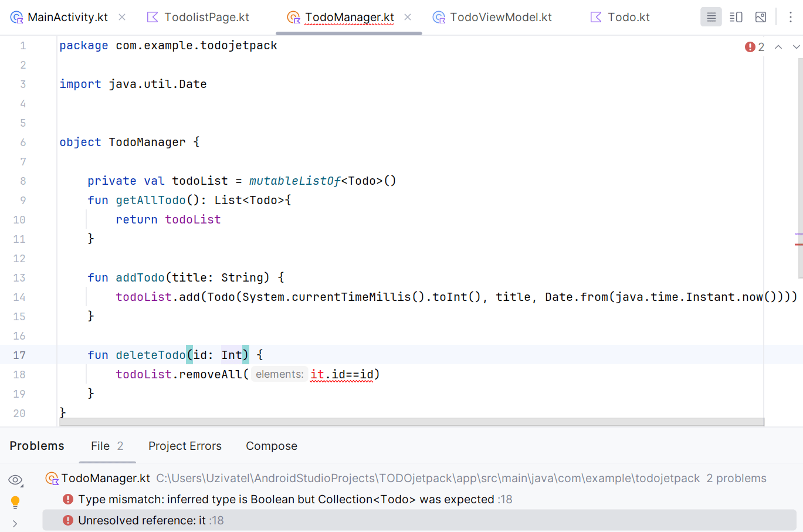Open the Compose tab in Problems panel
The width and height of the screenshot is (803, 532).
click(x=271, y=446)
